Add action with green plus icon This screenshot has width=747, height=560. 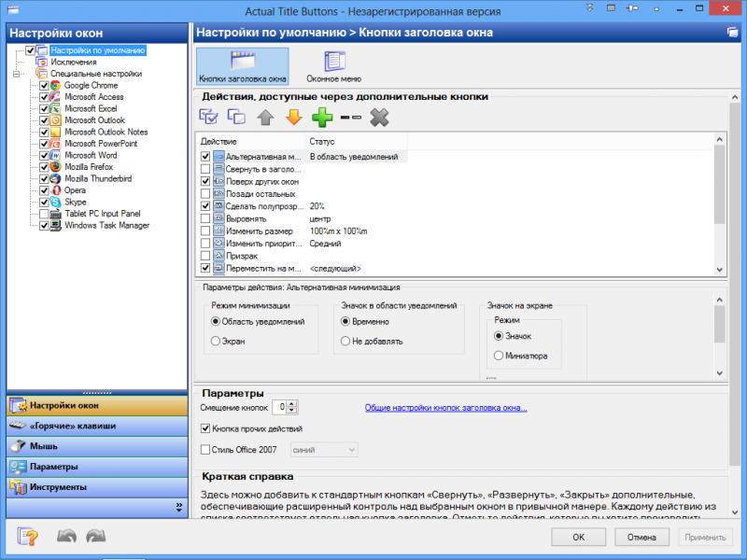click(322, 118)
